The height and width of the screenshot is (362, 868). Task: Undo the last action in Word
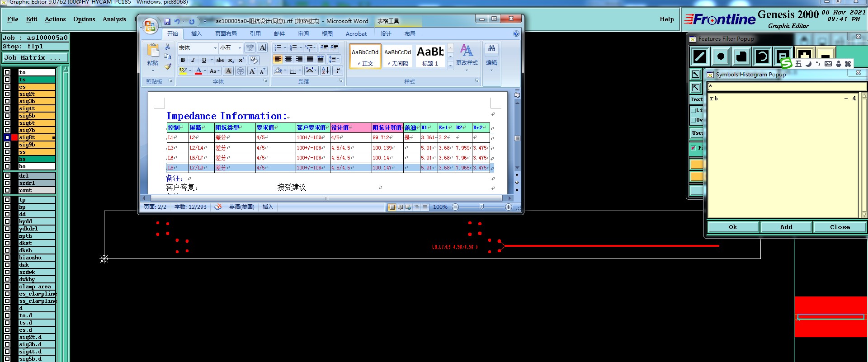(177, 21)
